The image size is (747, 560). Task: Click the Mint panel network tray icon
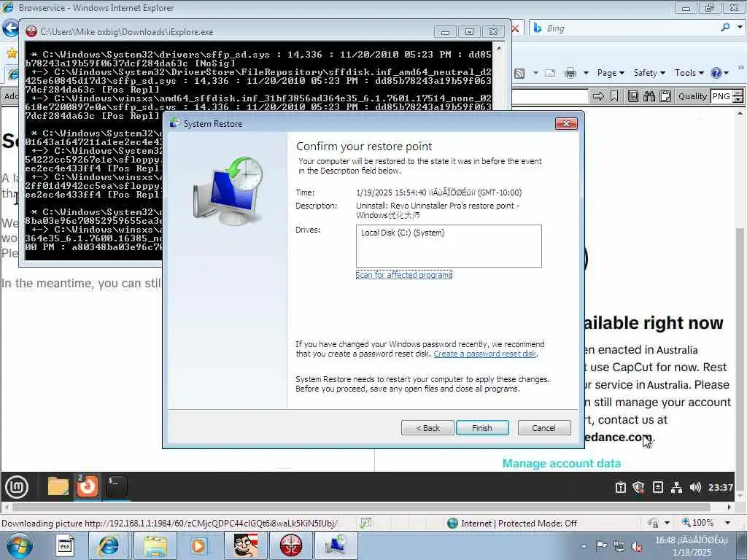676,487
